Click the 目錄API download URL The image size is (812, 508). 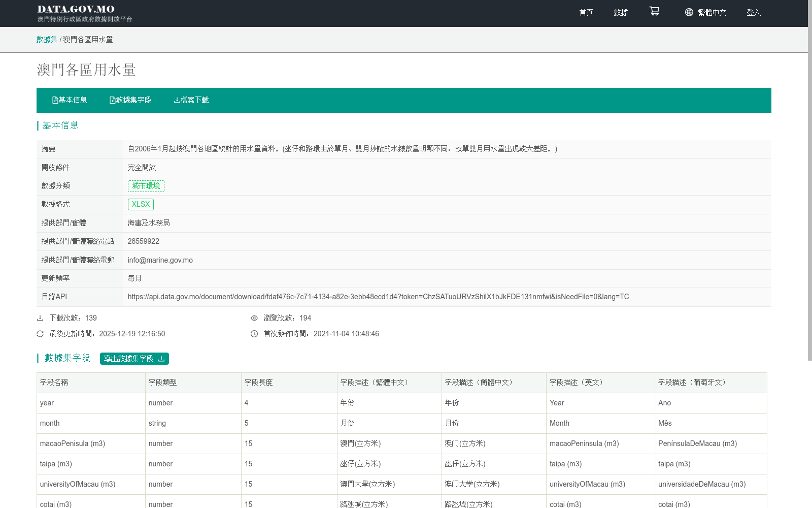point(378,297)
